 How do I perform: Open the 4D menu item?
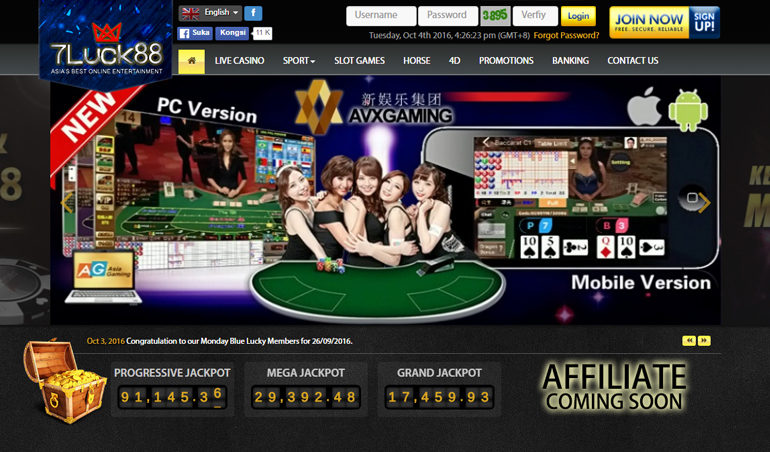(454, 61)
